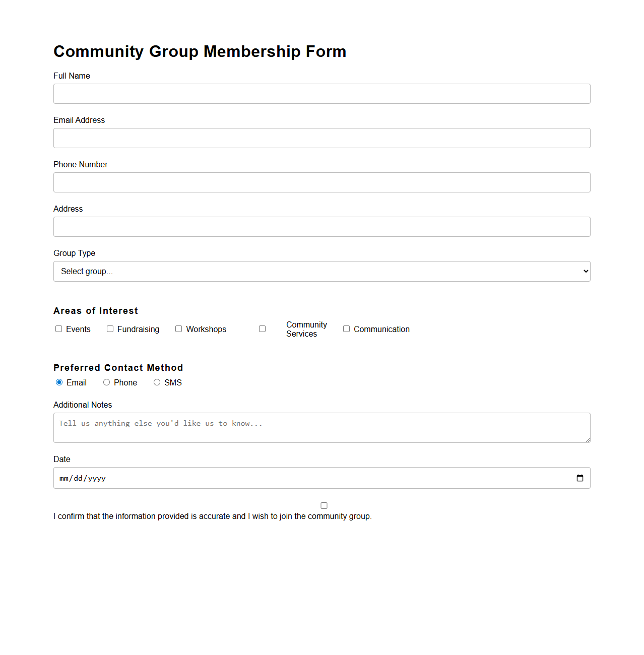Check the Workshops interest box
The height and width of the screenshot is (655, 644).
178,329
